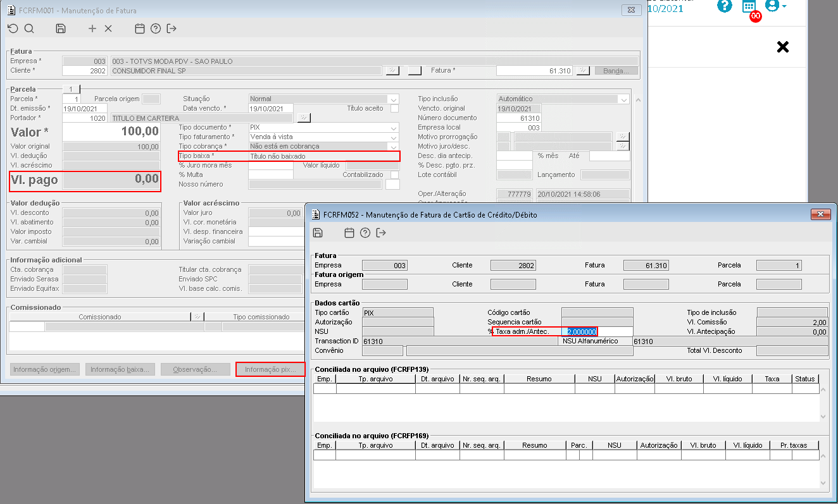Open the Portador lookup button
838x504 pixels.
coord(304,118)
